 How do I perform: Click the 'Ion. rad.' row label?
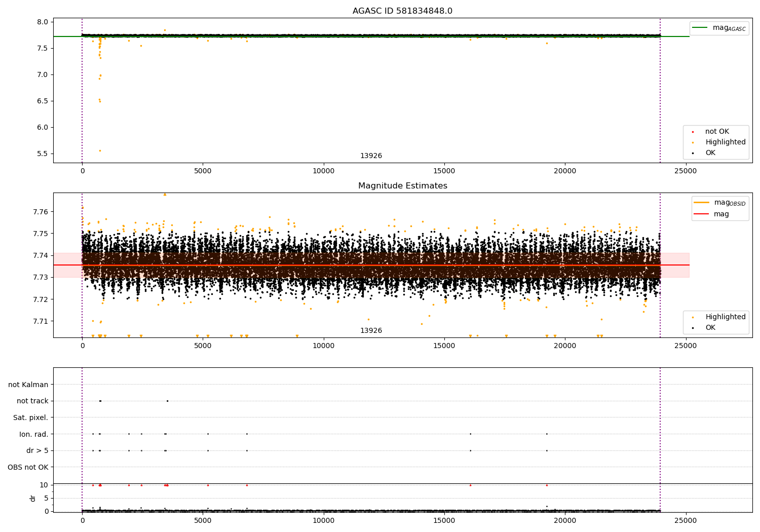(33, 434)
